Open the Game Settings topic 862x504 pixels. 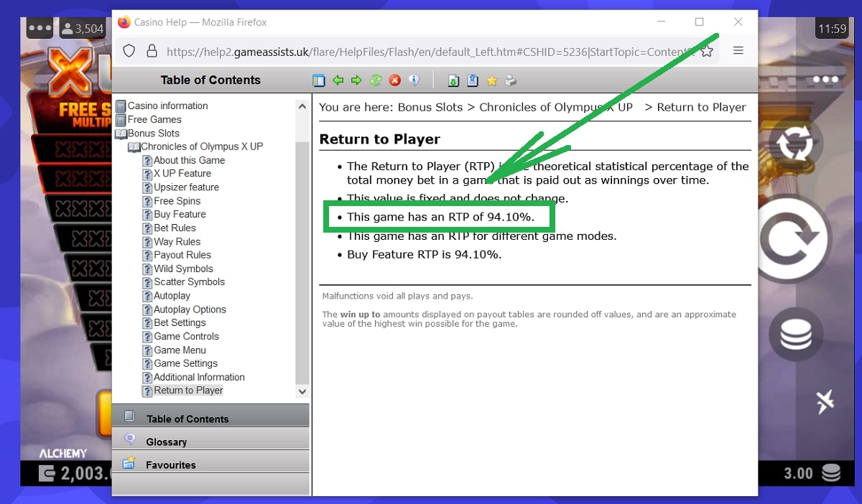click(186, 363)
